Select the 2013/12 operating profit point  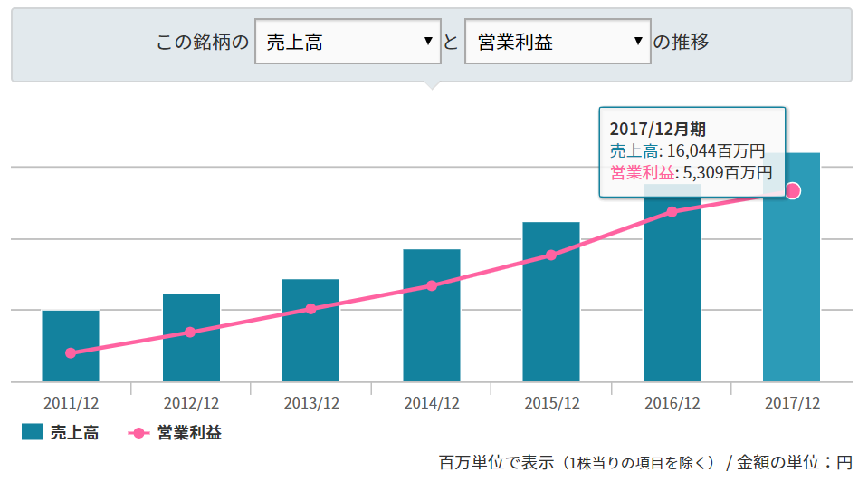click(310, 309)
